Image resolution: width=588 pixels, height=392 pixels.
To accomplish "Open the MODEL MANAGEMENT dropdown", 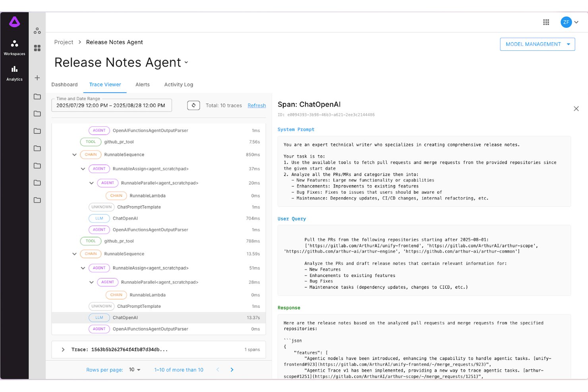I will coord(538,44).
